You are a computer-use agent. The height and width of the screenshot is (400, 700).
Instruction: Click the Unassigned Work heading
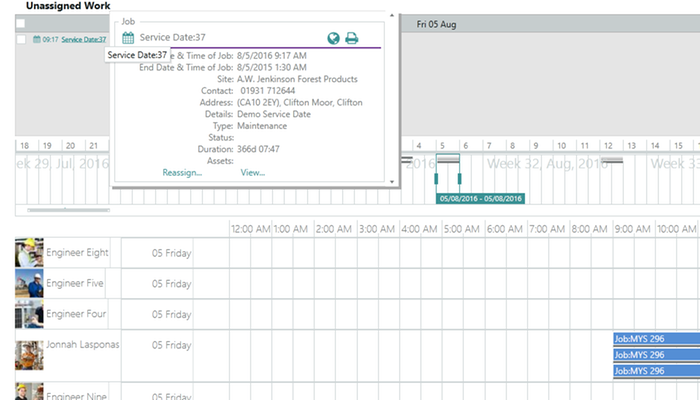[x=68, y=6]
